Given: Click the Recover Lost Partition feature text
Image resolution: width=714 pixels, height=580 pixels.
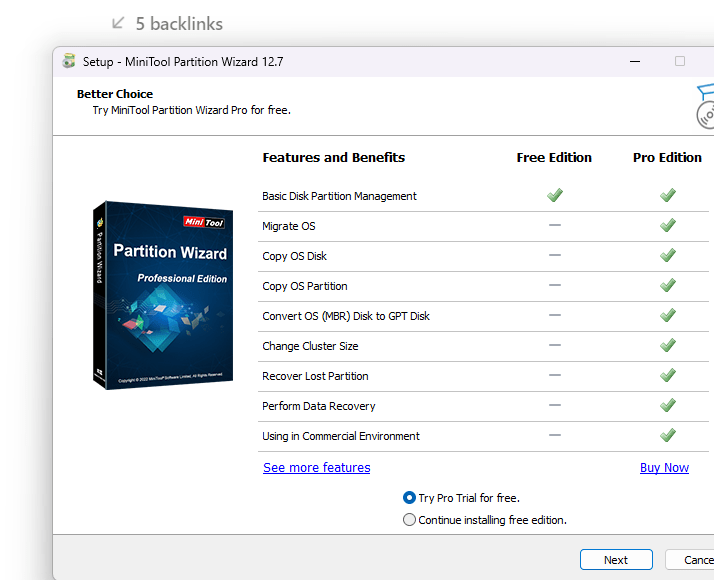Looking at the screenshot, I should (x=315, y=376).
